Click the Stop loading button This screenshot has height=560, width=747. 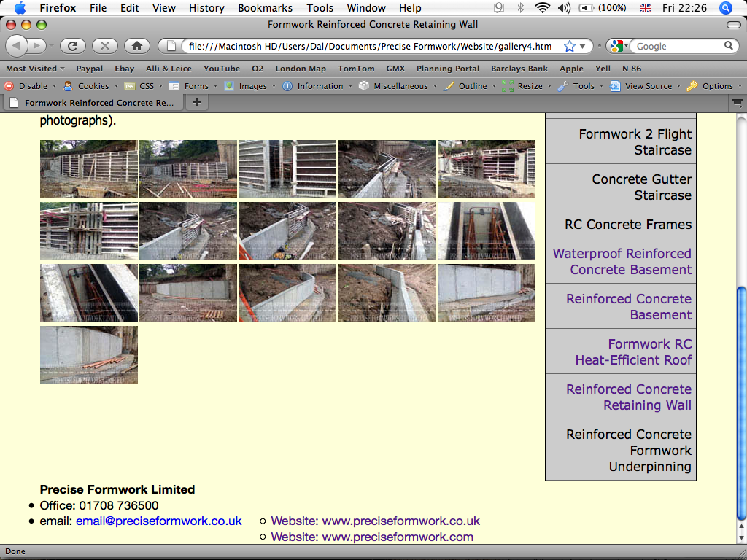(x=105, y=46)
